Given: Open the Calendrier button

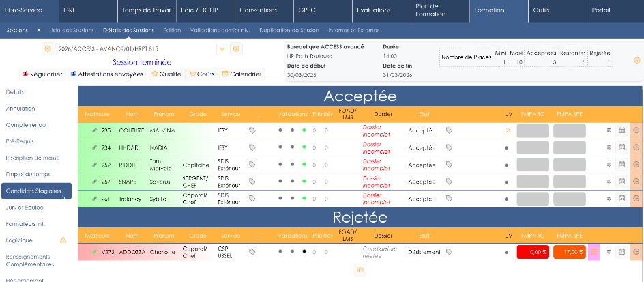Looking at the screenshot, I should click(242, 74).
